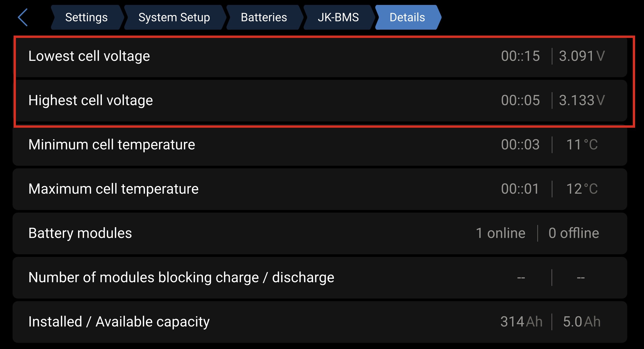This screenshot has width=644, height=349.
Task: Navigate to Batteries breadcrumb
Action: click(264, 17)
